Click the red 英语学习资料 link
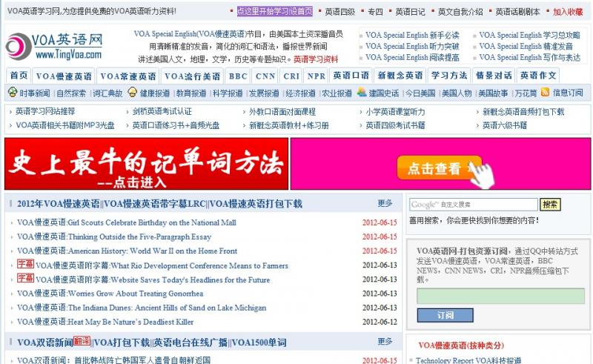The image size is (593, 364). [316, 59]
